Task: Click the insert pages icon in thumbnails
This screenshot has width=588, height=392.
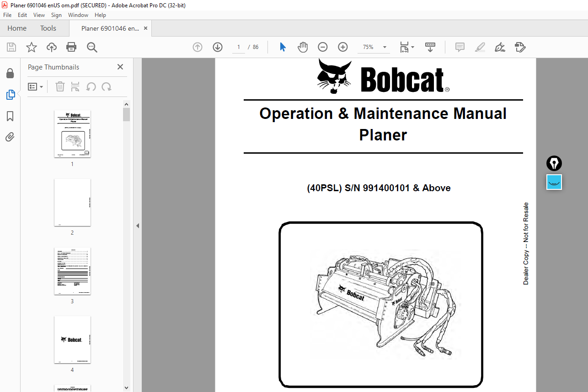Action: point(75,86)
